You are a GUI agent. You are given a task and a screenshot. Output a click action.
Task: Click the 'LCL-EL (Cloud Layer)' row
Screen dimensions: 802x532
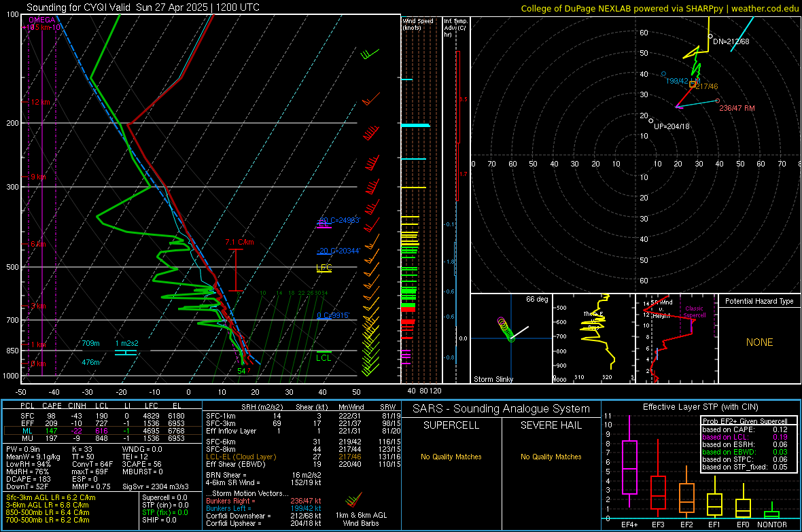coord(303,457)
